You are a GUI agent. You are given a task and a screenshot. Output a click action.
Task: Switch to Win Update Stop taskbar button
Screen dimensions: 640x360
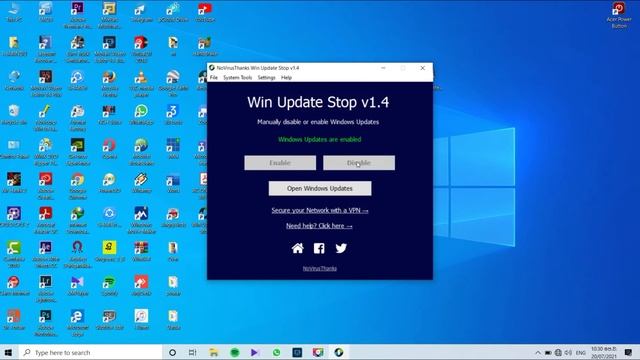[x=339, y=352]
